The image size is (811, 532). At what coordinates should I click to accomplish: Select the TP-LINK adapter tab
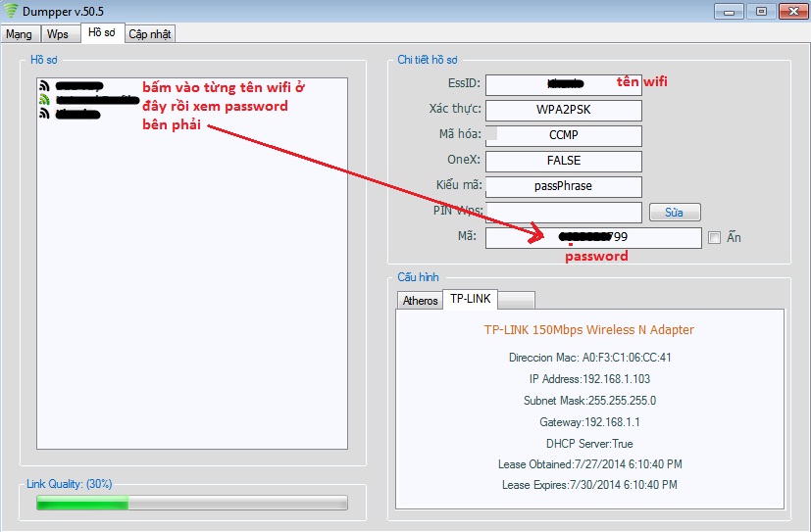470,299
